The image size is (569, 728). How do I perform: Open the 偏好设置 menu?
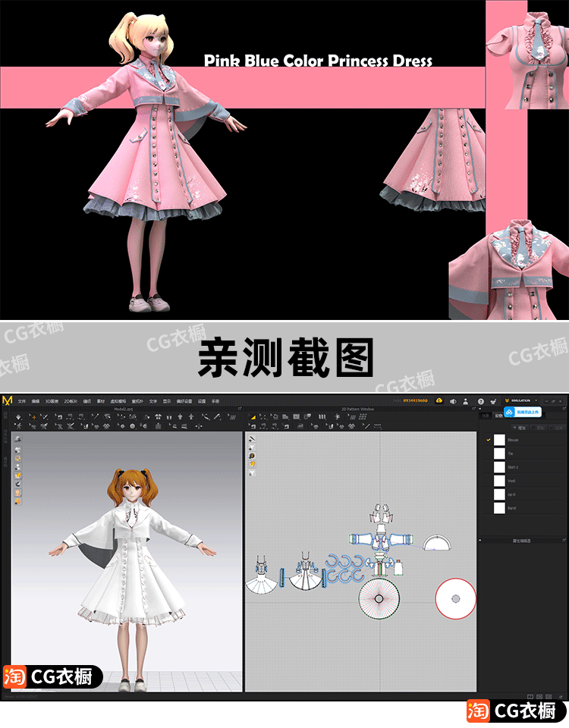point(184,401)
